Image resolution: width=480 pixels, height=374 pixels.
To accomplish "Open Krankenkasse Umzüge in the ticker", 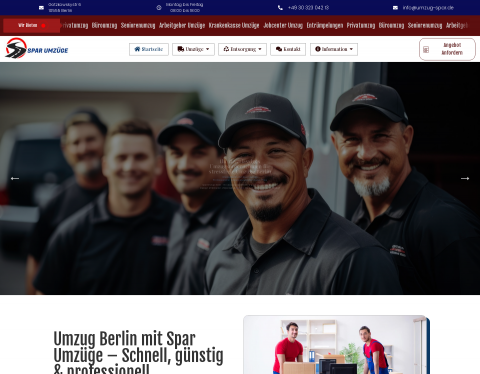I will pyautogui.click(x=234, y=25).
